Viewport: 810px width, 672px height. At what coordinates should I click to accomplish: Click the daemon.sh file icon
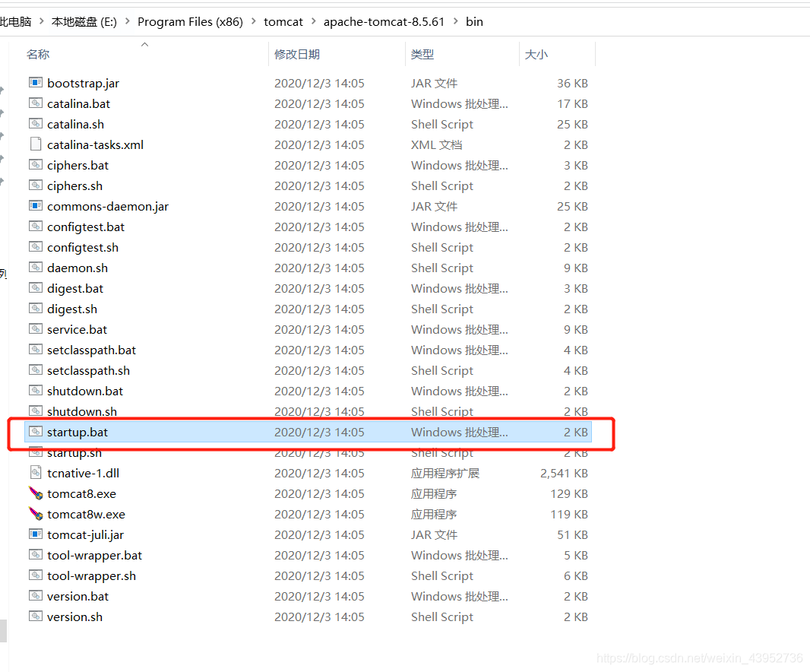(36, 268)
